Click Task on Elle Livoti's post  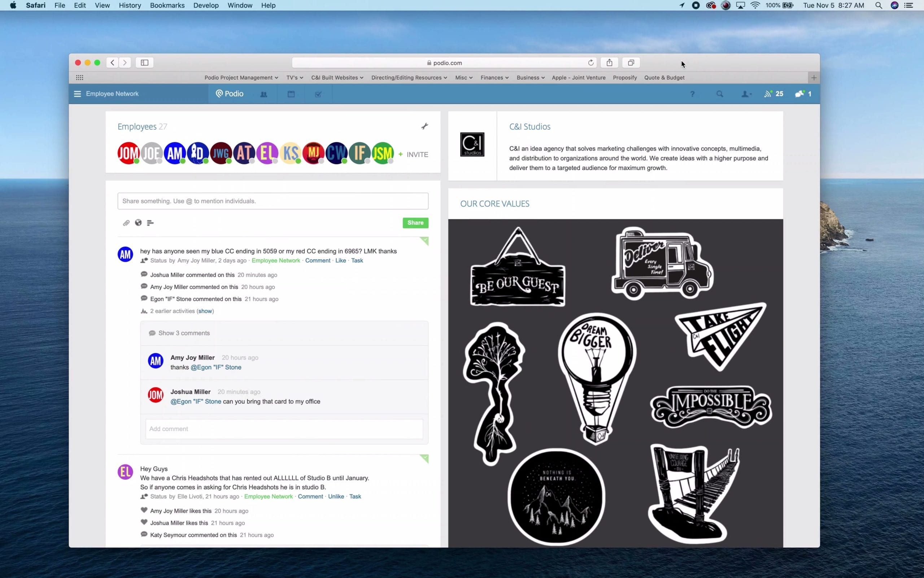[x=355, y=497]
